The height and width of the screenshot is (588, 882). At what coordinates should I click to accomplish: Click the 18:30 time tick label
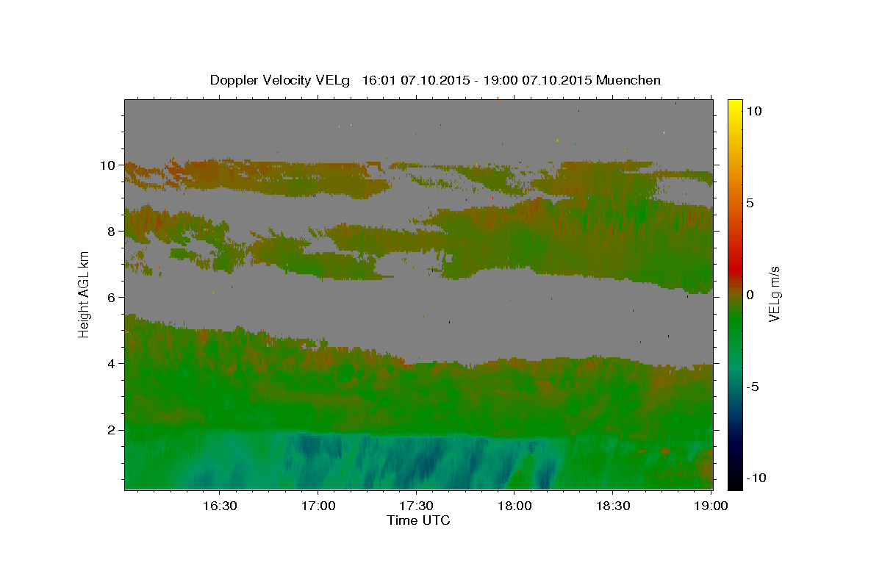coord(613,506)
